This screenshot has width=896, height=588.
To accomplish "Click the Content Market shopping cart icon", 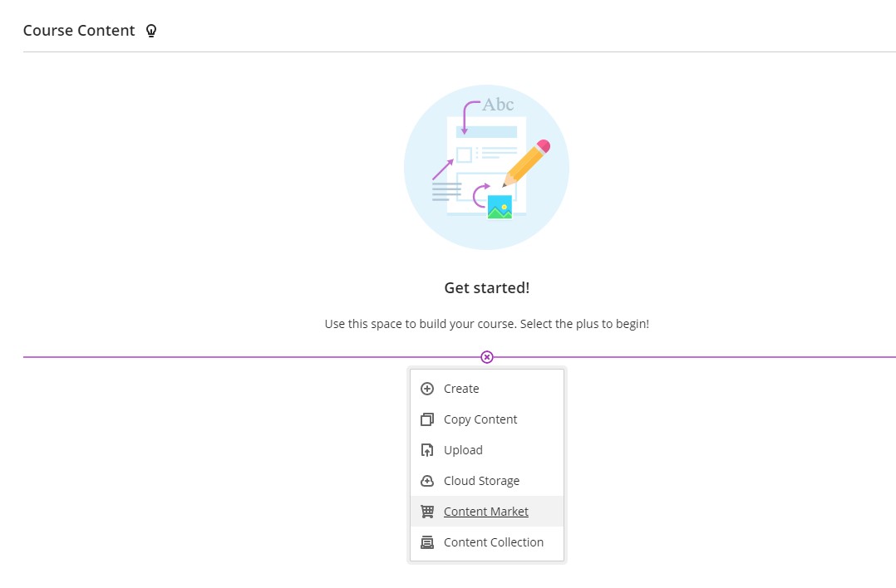I will tap(427, 512).
